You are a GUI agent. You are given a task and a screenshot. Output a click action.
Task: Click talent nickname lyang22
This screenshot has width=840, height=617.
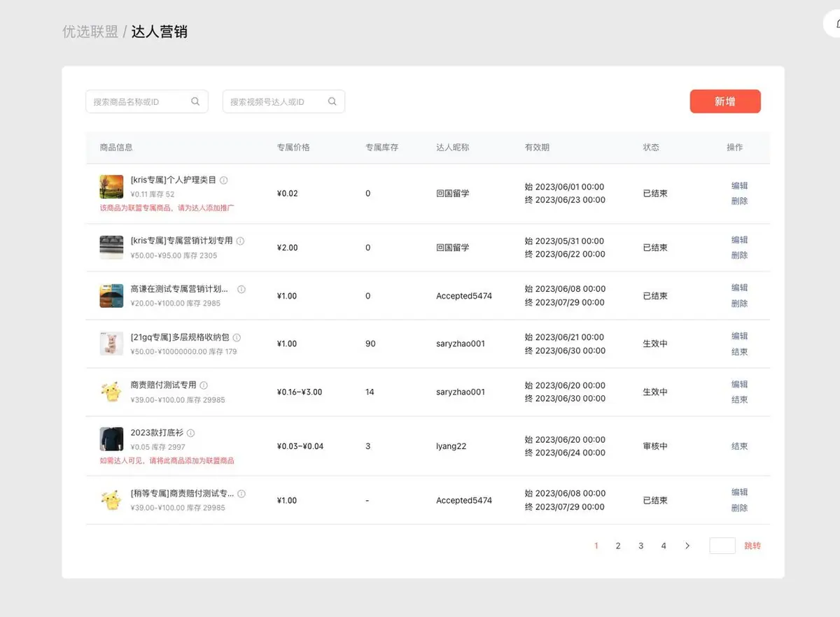click(x=451, y=446)
